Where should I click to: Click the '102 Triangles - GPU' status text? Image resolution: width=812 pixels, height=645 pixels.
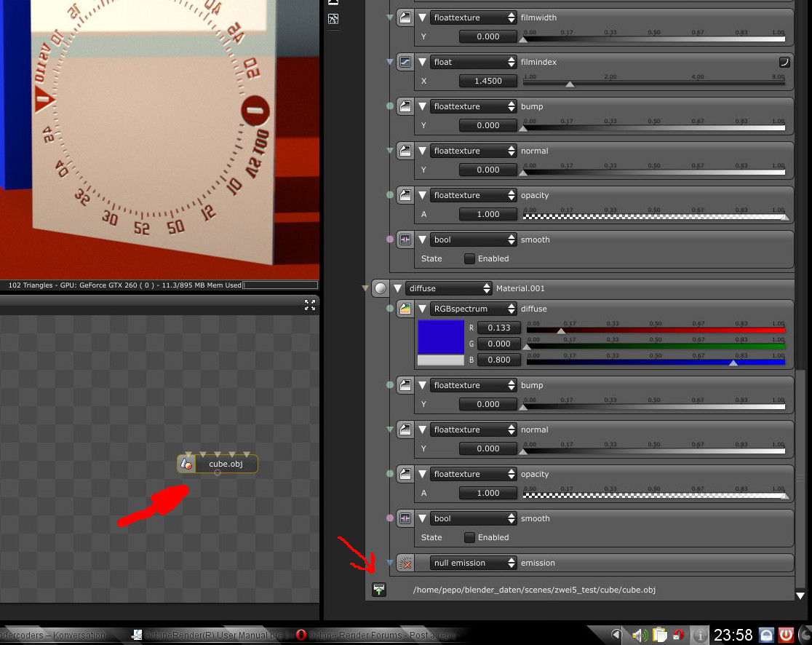125,285
